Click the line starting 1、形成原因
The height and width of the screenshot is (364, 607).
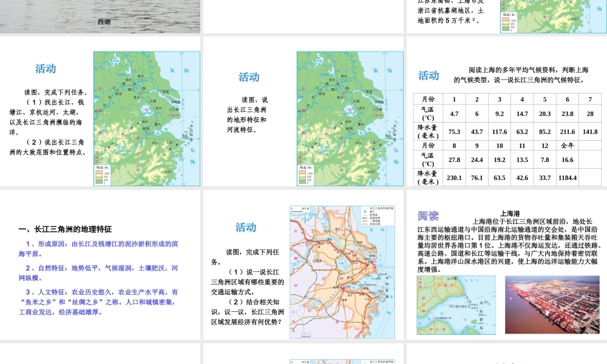point(98,249)
